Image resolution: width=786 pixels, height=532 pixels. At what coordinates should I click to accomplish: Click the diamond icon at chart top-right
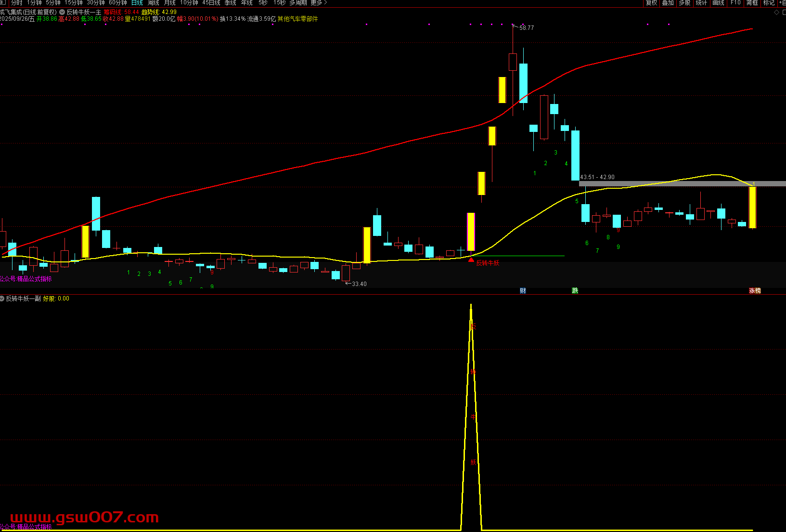(x=776, y=13)
